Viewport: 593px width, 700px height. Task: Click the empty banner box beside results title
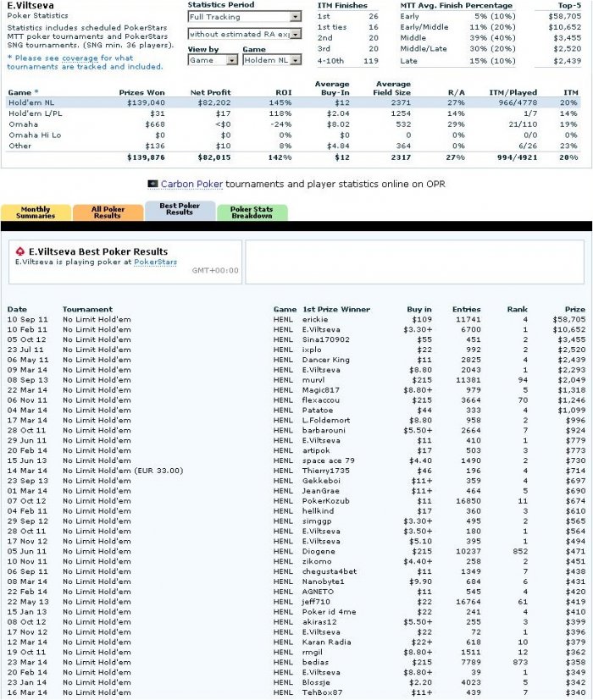(415, 262)
